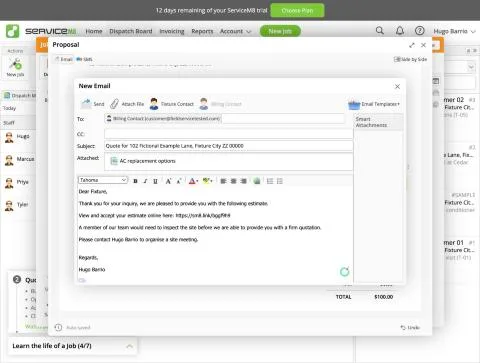Expand the Account dropdown menu
The height and width of the screenshot is (363, 480).
(235, 31)
